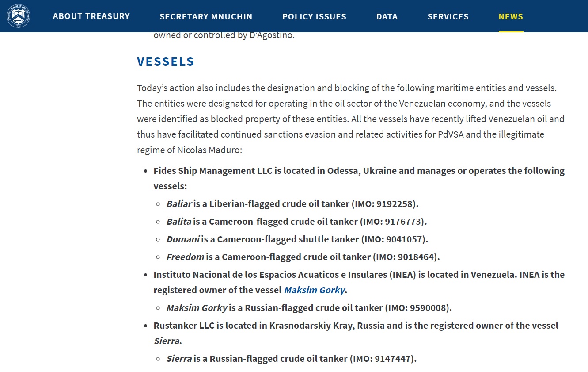588x372 pixels.
Task: Open the Policy Issues menu
Action: point(314,17)
